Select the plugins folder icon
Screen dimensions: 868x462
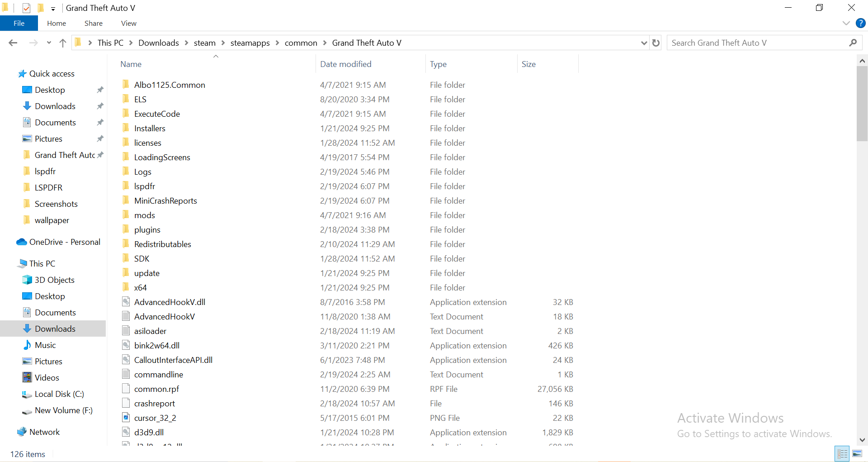[x=126, y=229]
